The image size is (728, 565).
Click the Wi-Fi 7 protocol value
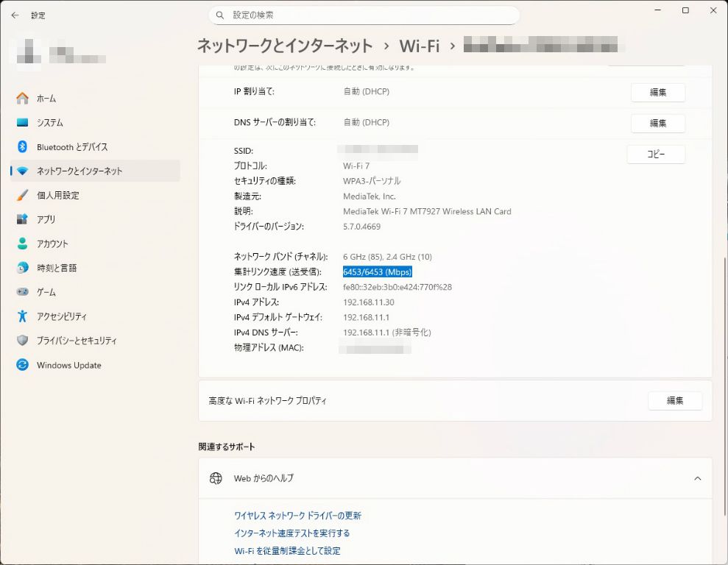click(356, 166)
